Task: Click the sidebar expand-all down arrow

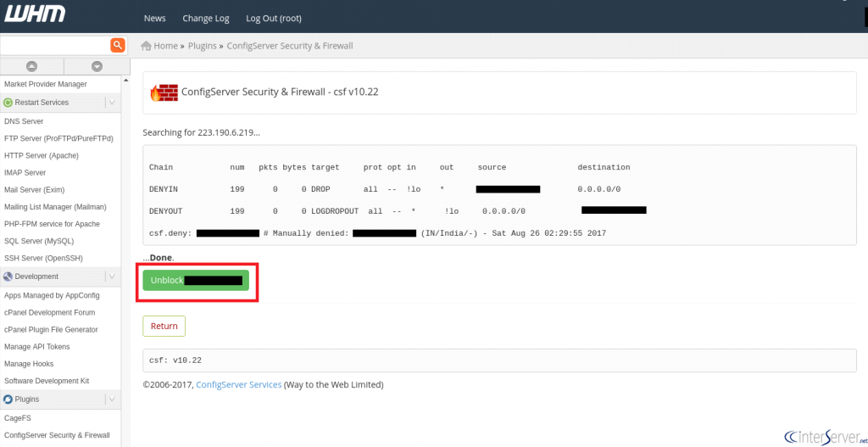Action: click(x=97, y=66)
